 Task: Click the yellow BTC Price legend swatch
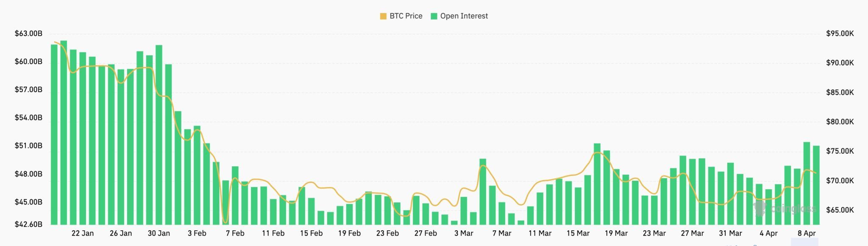tap(383, 17)
